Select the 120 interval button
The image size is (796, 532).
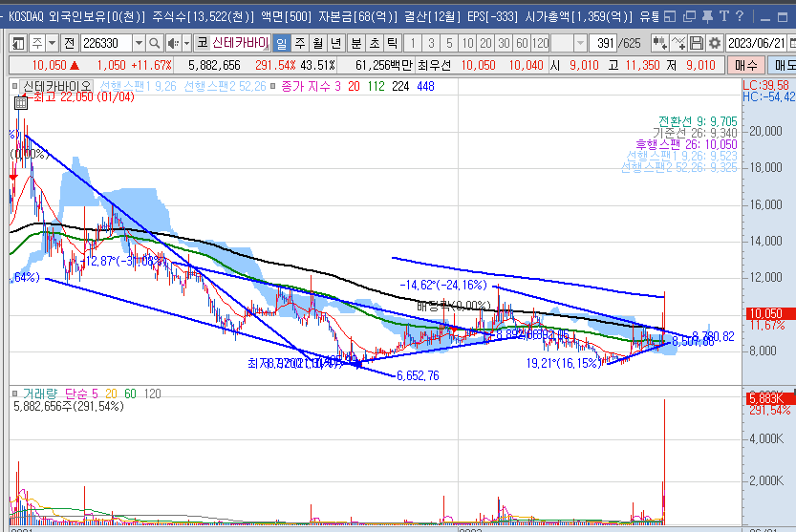(541, 43)
